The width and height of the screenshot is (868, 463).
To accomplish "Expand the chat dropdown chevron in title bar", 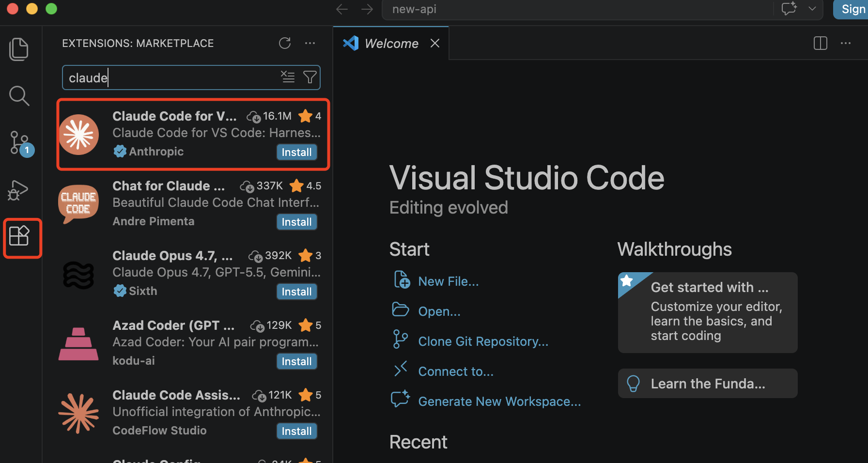I will click(812, 9).
